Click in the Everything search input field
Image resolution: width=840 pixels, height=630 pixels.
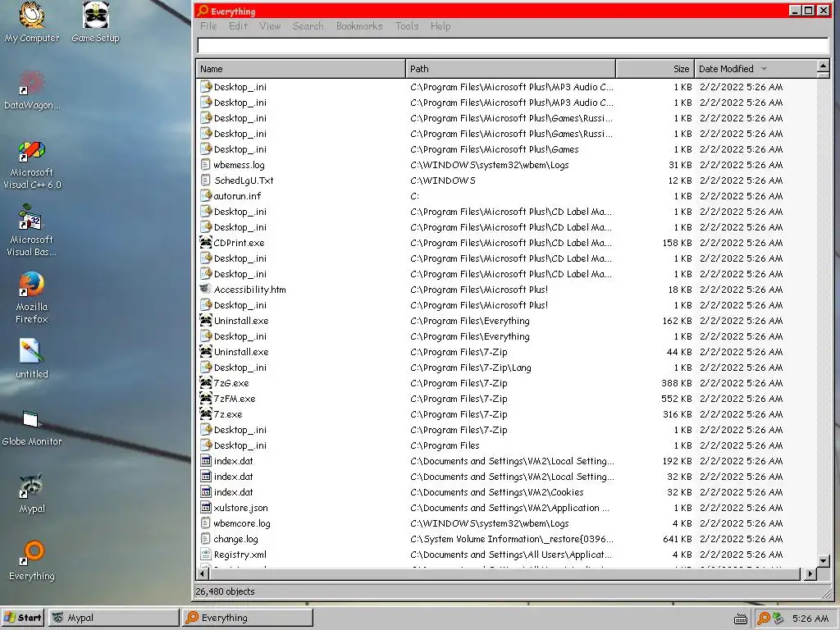514,46
